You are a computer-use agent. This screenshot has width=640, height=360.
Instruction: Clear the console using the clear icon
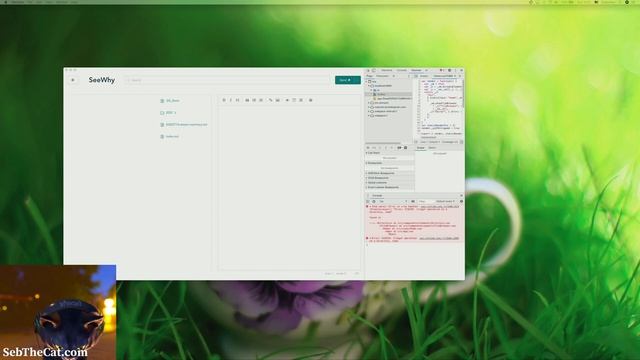click(374, 202)
